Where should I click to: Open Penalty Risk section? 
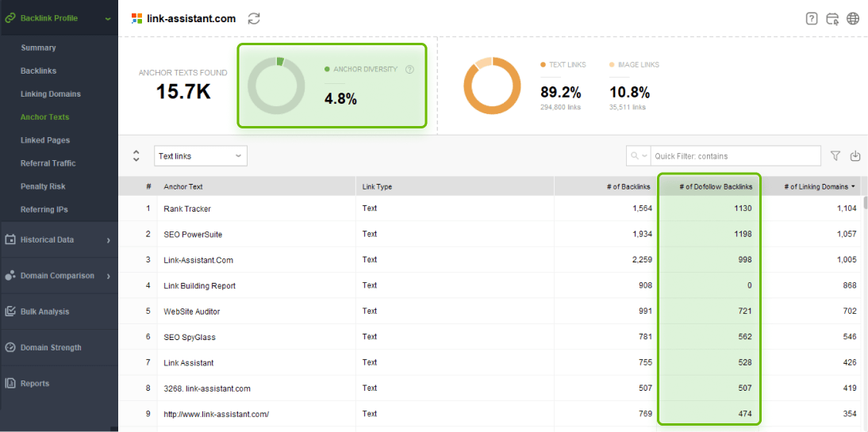43,186
